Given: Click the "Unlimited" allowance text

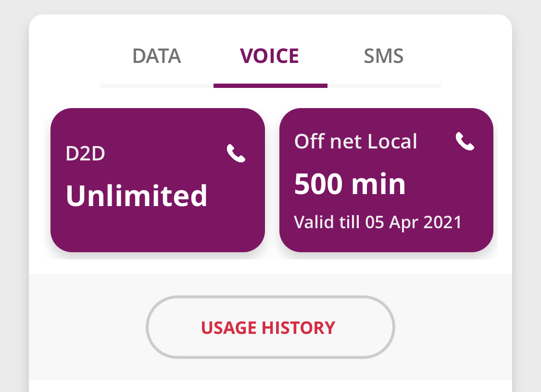Looking at the screenshot, I should click(137, 196).
